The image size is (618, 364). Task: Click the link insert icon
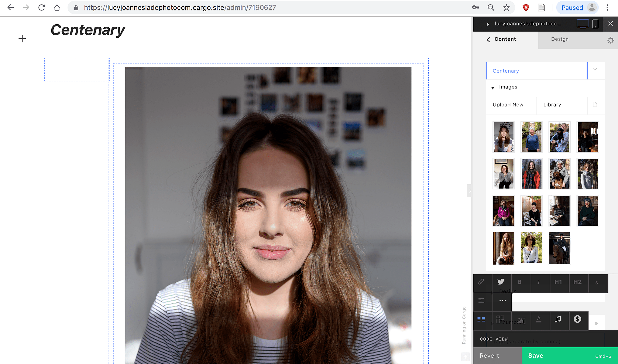click(x=481, y=282)
